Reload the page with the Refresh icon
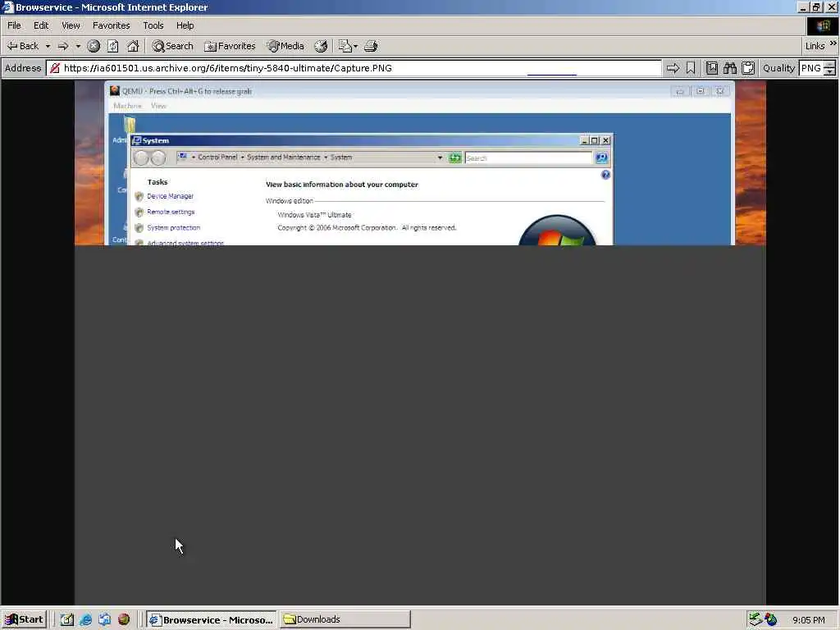This screenshot has height=630, width=840. pyautogui.click(x=112, y=46)
